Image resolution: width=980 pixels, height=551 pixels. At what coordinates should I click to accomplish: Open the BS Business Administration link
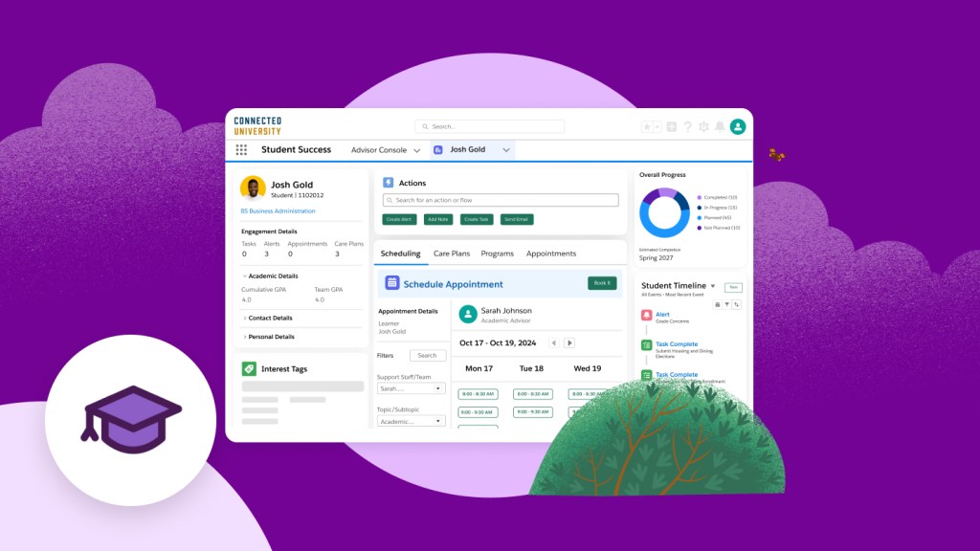278,211
